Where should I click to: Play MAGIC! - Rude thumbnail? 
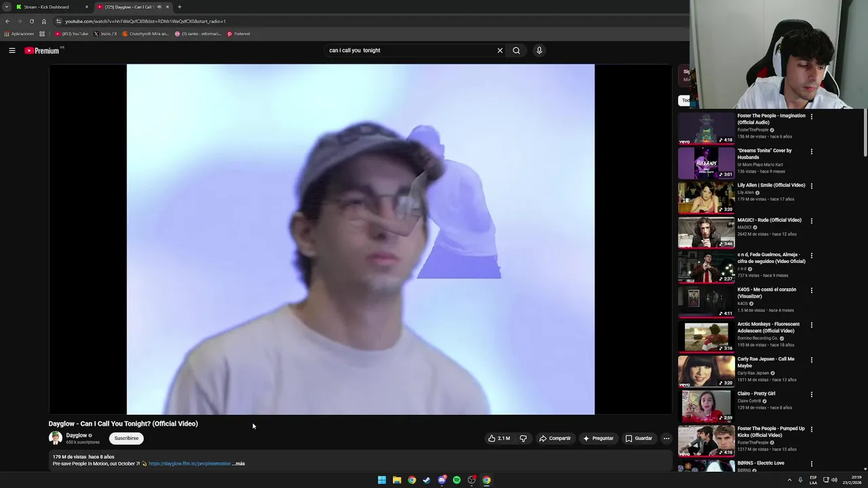pos(706,232)
